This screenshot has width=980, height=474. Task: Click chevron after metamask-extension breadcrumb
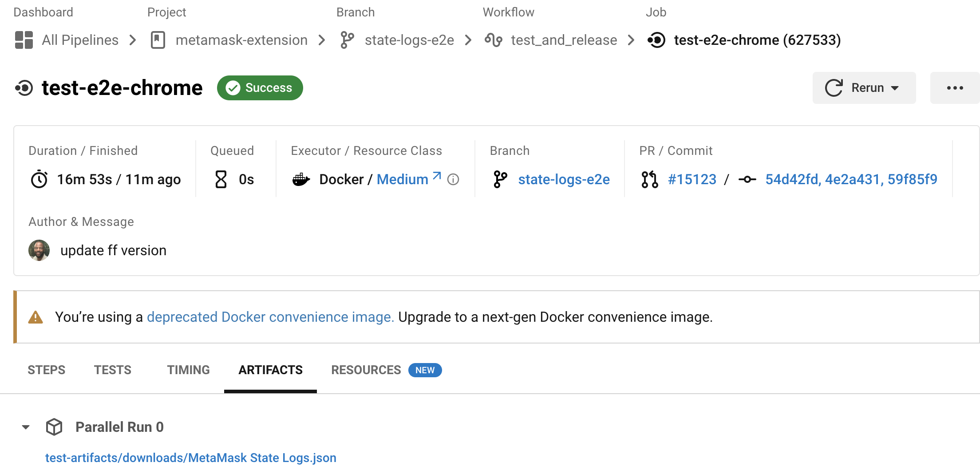(322, 40)
